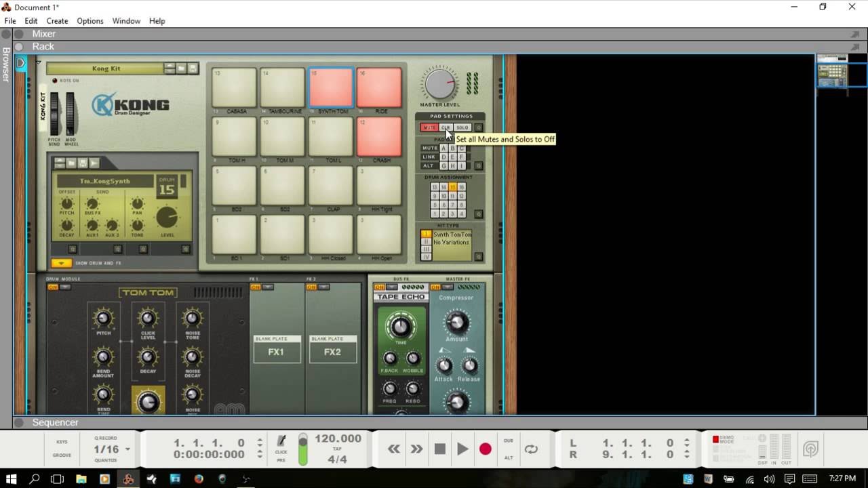Open the Help menu
868x488 pixels.
coord(157,21)
